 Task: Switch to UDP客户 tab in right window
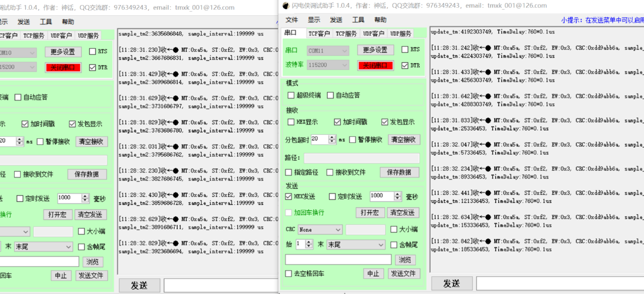click(374, 33)
